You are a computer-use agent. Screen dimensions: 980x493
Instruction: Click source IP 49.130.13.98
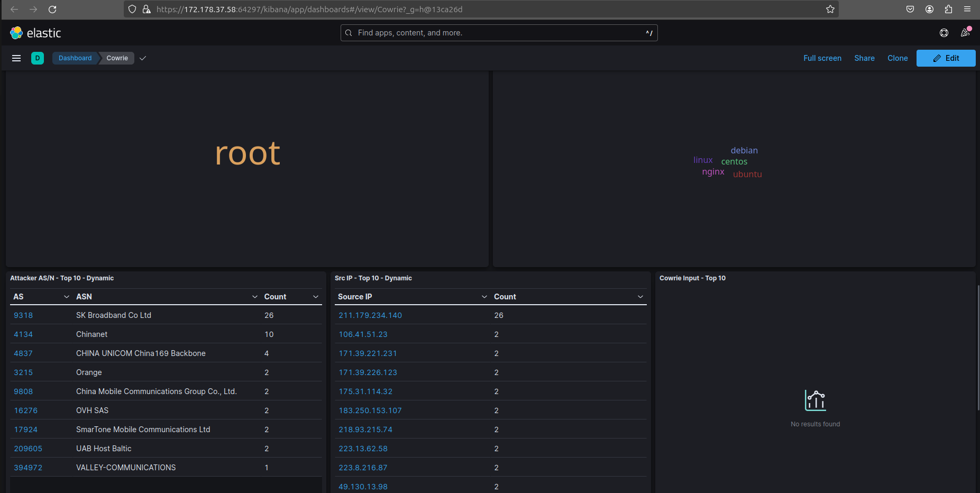[x=363, y=487]
